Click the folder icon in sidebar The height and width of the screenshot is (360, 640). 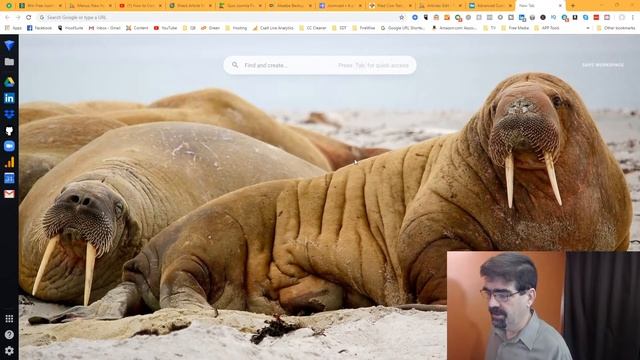point(9,62)
